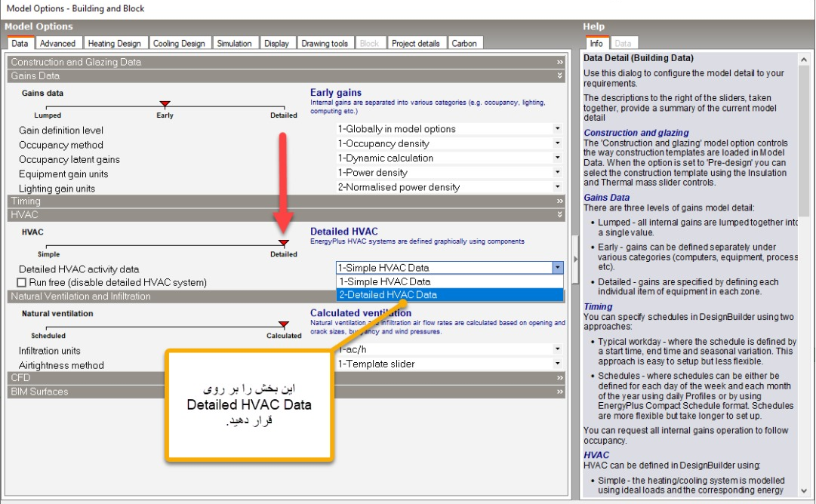This screenshot has width=816, height=504.
Task: Choose 2-Detailed HVAC Data from the list
Action: [450, 295]
